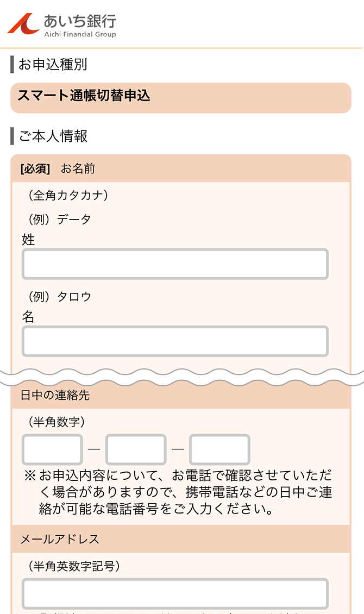
Task: Click the [必須] お名前 header row
Action: coord(181,169)
